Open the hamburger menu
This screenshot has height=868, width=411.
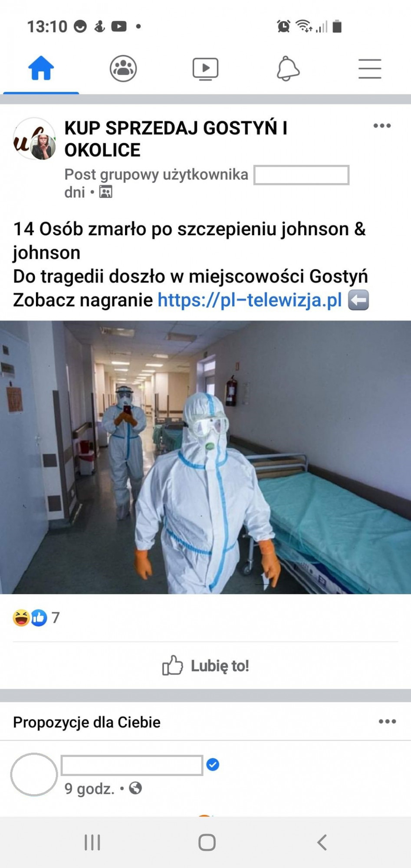(x=370, y=69)
